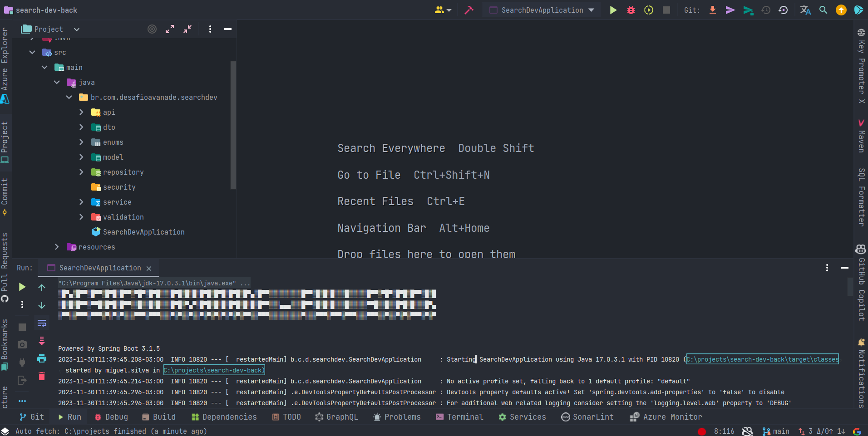The height and width of the screenshot is (436, 868).
Task: Close the SearchDevApplication run tab
Action: click(149, 268)
